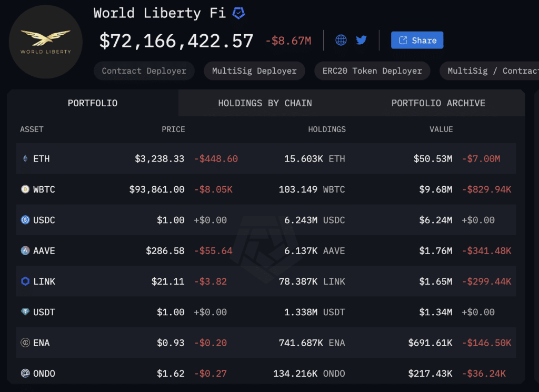Select the WBTC coin icon
Viewport: 539px width, 392px height.
point(25,189)
